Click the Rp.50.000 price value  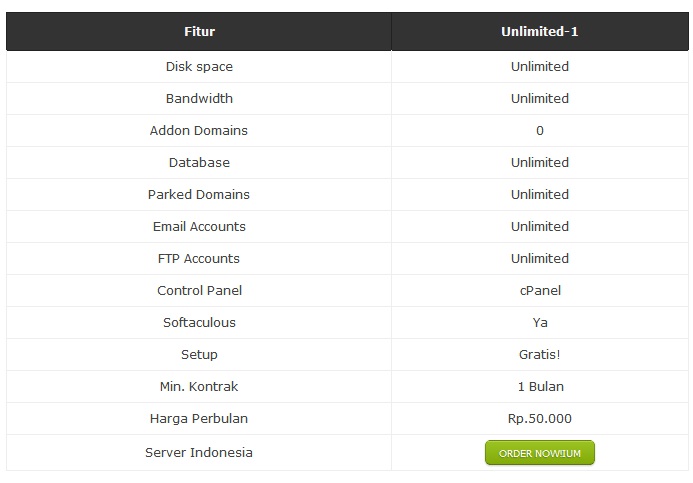(x=540, y=419)
